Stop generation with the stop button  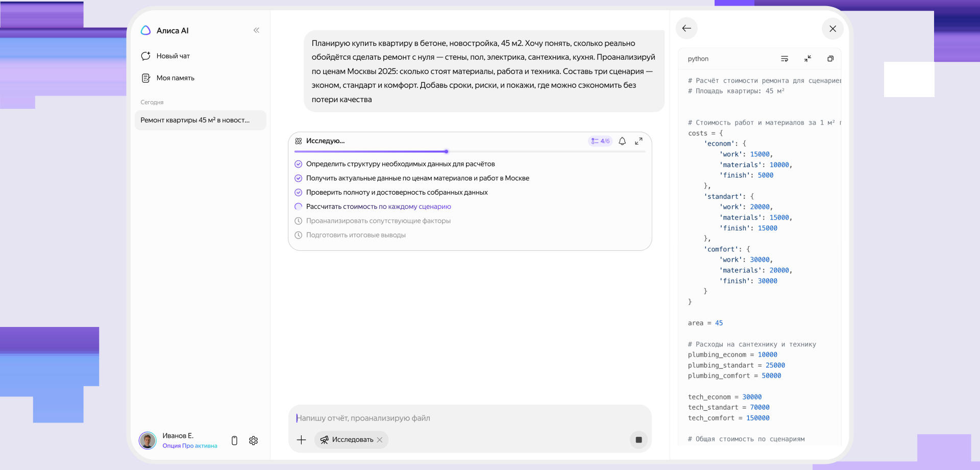coord(639,440)
